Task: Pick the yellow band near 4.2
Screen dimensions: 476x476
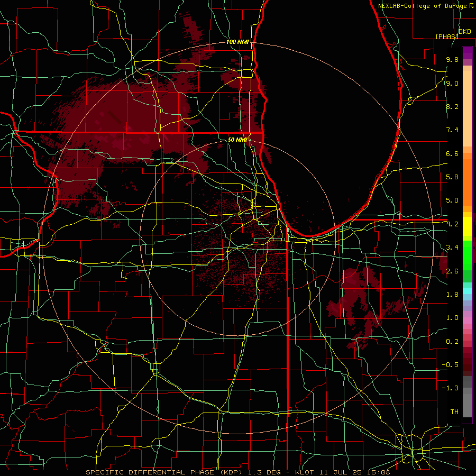Action: (467, 226)
